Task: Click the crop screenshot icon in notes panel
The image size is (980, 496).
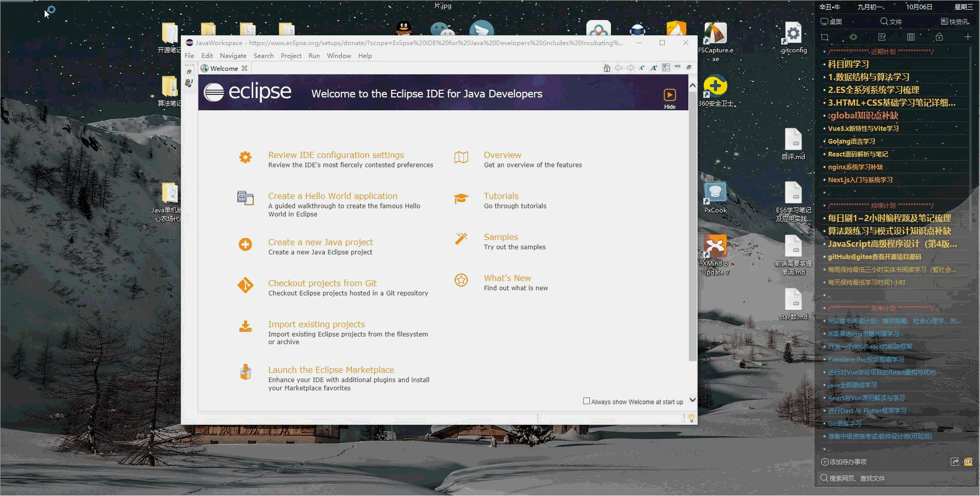Action: click(825, 37)
